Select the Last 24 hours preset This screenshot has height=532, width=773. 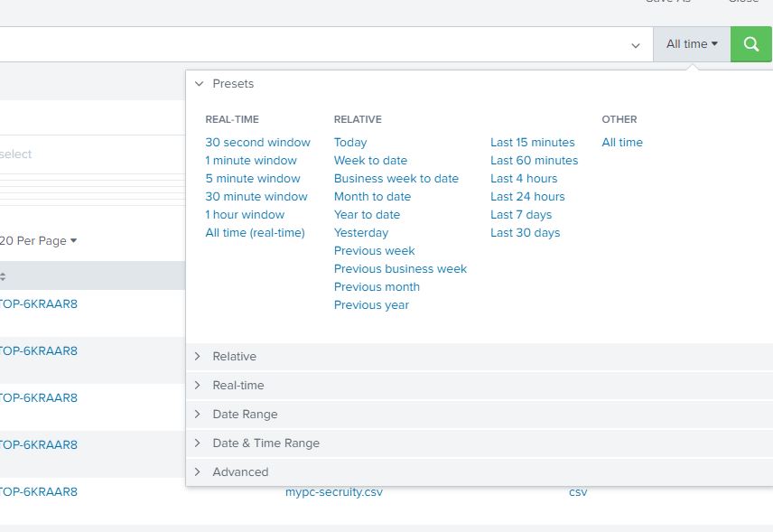[526, 196]
